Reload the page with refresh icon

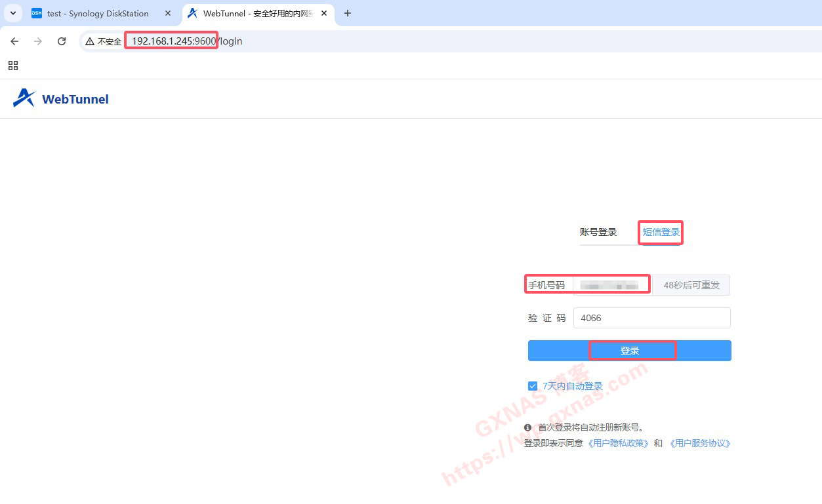(x=62, y=41)
